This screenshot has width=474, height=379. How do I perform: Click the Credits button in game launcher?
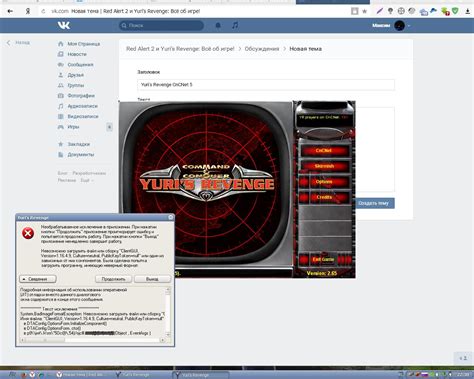(324, 197)
